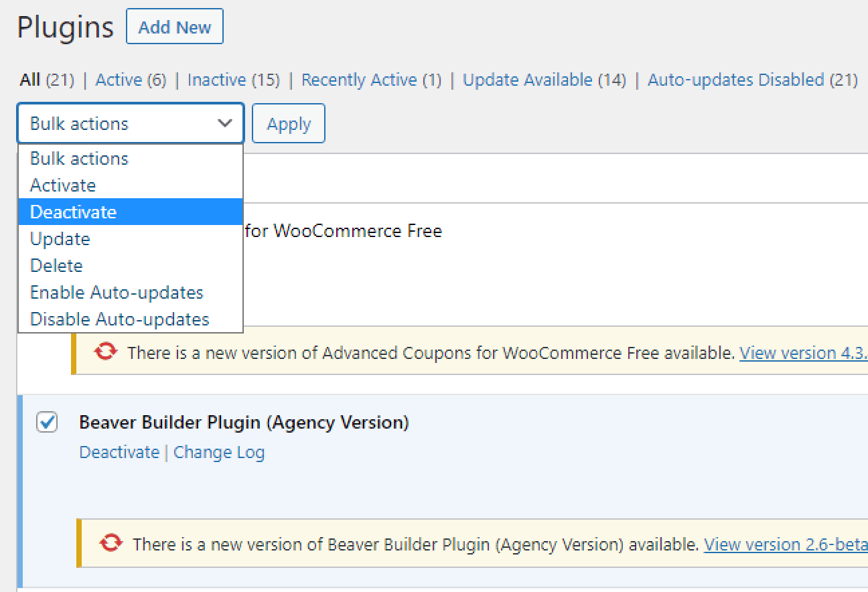Click the Apply button
This screenshot has height=592, width=868.
pyautogui.click(x=288, y=123)
